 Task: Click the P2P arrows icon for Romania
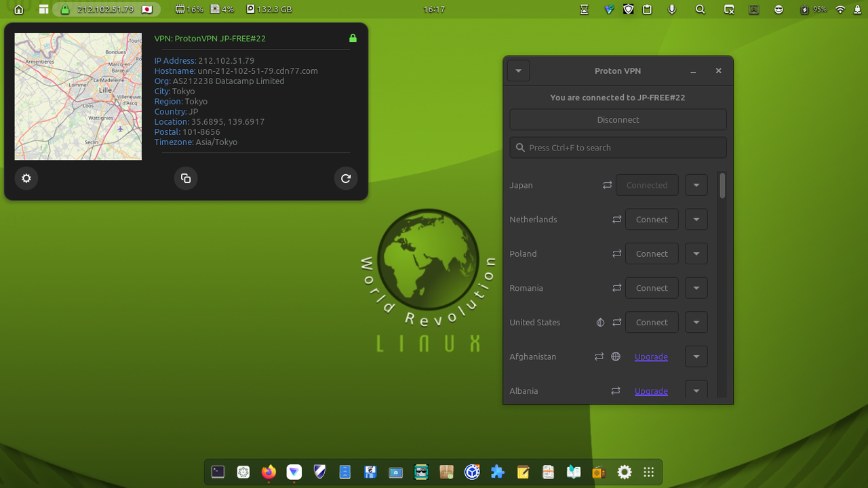[x=617, y=288]
